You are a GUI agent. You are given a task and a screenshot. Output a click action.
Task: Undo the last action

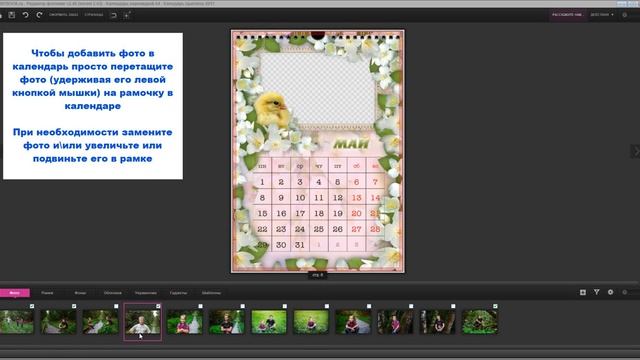click(x=25, y=15)
